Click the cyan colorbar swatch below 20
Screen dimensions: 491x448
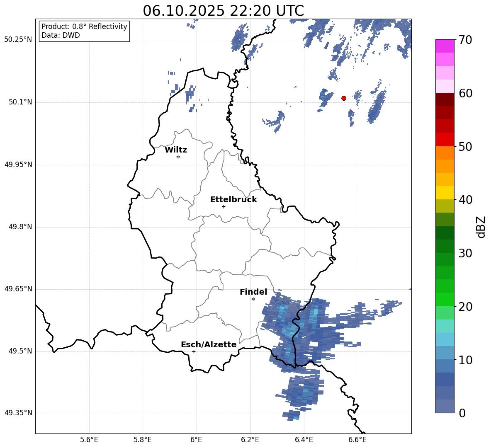pos(445,326)
